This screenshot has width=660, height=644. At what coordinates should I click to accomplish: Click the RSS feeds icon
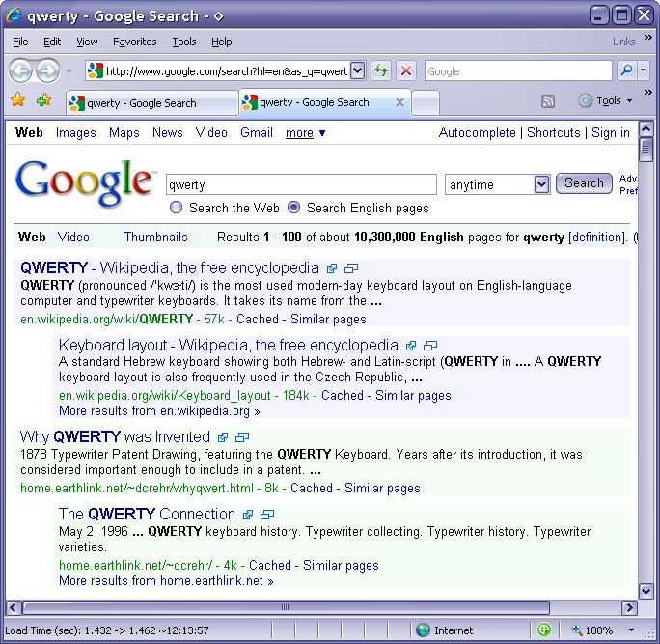tap(548, 101)
